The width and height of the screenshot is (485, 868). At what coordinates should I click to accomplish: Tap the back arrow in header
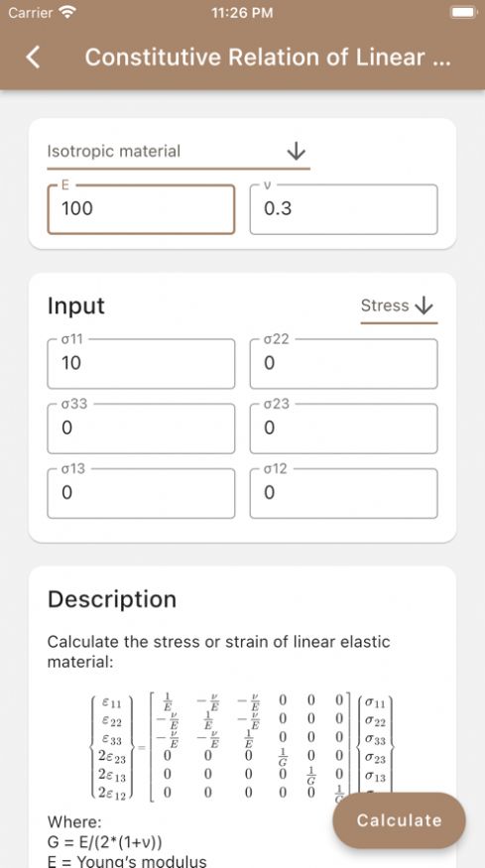pos(33,57)
